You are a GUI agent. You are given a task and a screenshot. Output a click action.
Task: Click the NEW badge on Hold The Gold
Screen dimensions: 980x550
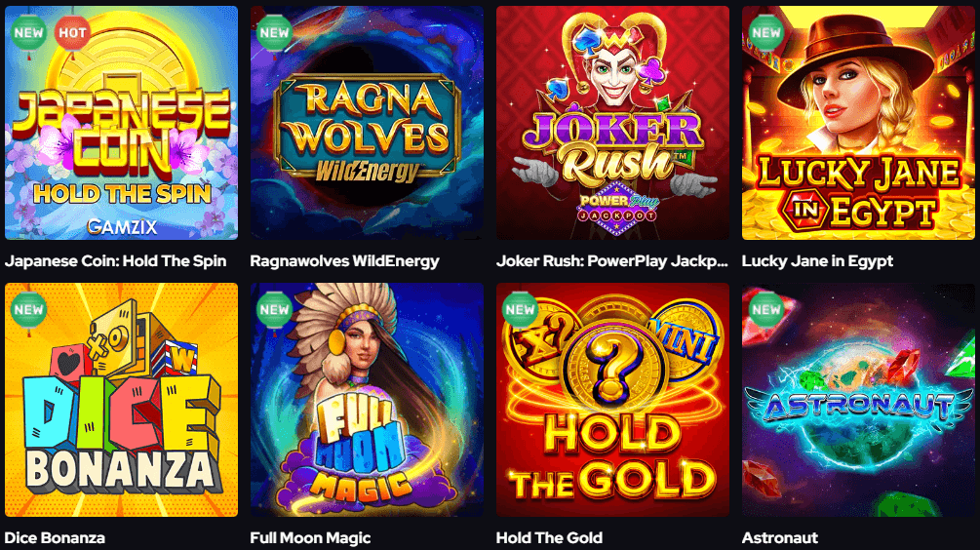tap(520, 309)
